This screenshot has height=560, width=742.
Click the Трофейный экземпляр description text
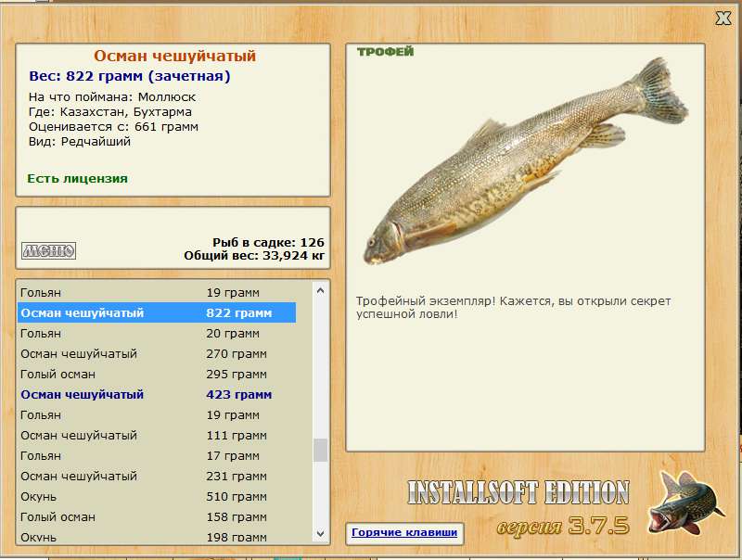[514, 308]
